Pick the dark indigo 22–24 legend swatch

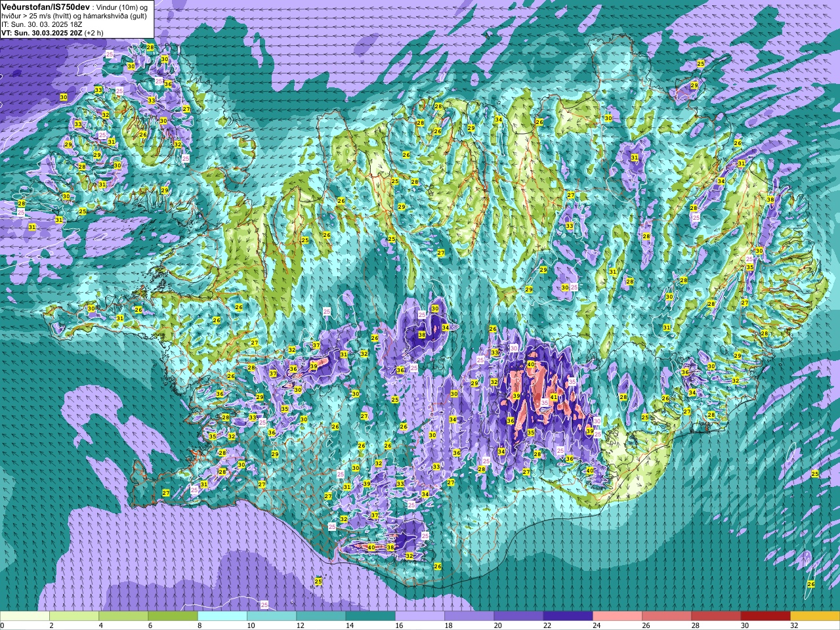[x=568, y=616]
